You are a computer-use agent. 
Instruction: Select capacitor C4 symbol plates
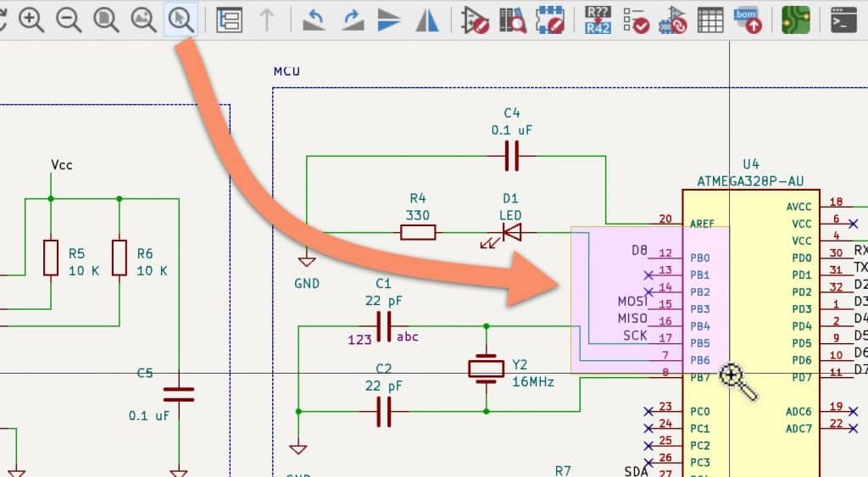[x=512, y=156]
